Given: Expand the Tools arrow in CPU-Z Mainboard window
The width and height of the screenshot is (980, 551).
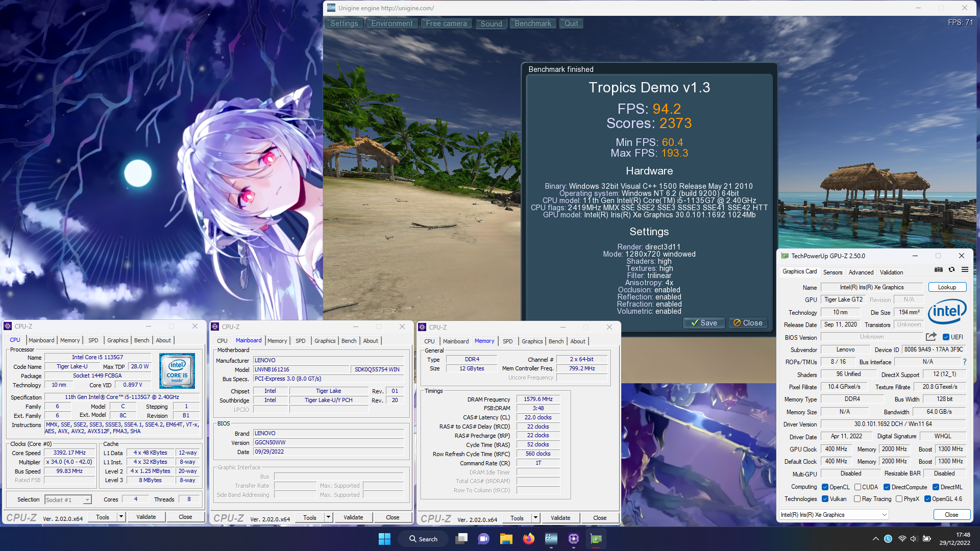Looking at the screenshot, I should point(328,517).
